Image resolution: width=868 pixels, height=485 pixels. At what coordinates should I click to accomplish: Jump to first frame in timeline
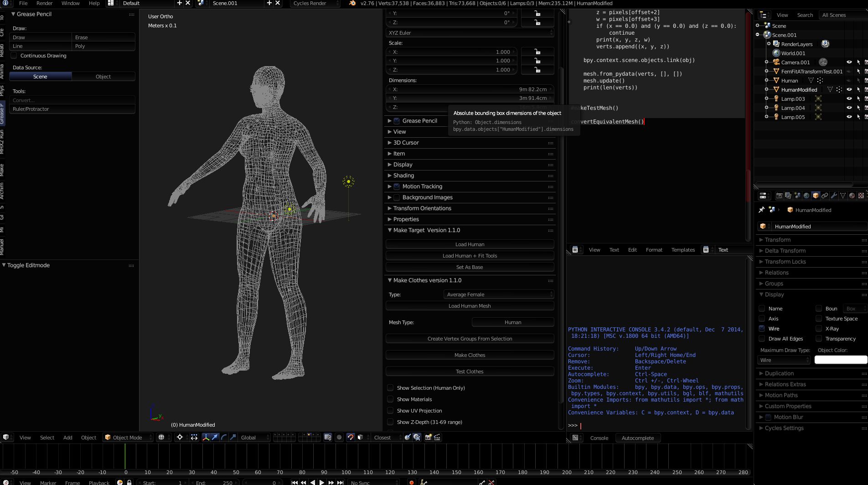click(294, 482)
